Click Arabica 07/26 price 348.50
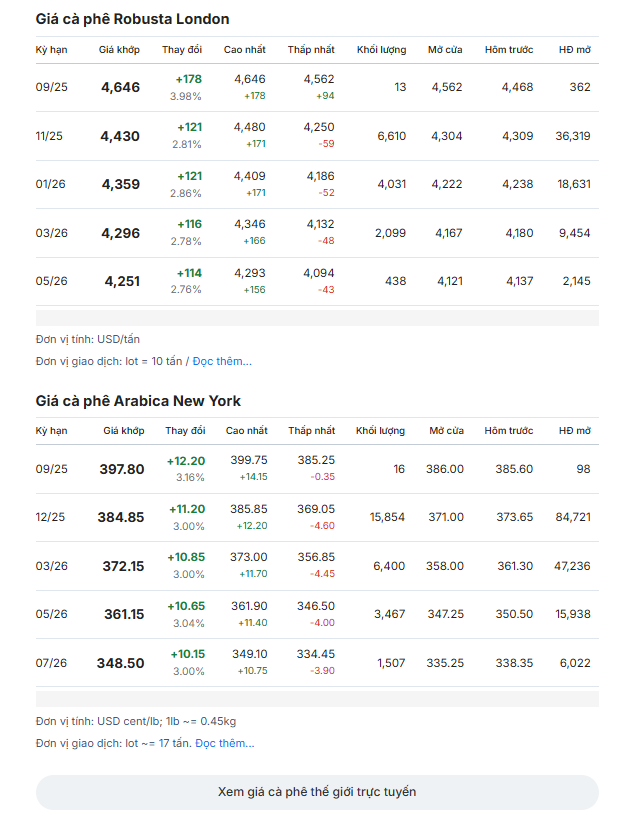Viewport: 626px width, 828px height. click(120, 663)
